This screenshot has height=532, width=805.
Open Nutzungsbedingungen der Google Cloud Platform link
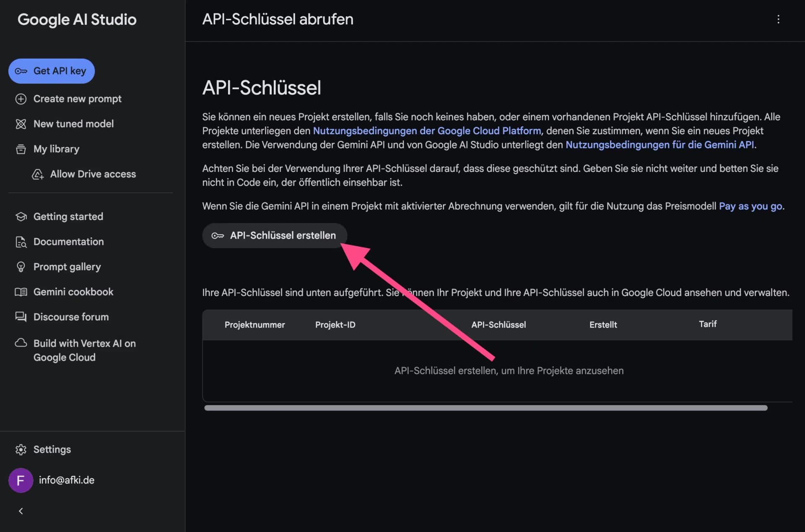(x=427, y=130)
